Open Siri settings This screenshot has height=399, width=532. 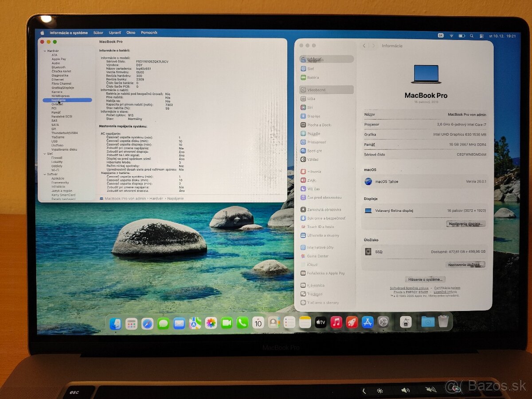pos(310,109)
